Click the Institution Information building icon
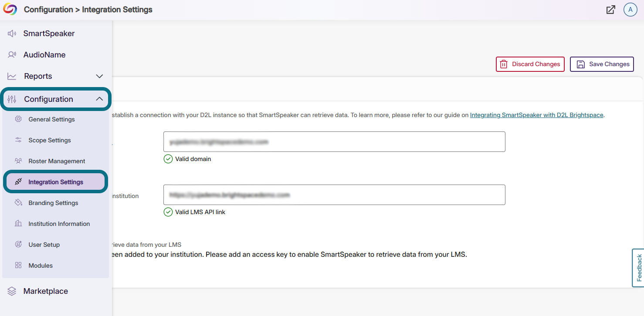The width and height of the screenshot is (644, 316). [x=17, y=223]
